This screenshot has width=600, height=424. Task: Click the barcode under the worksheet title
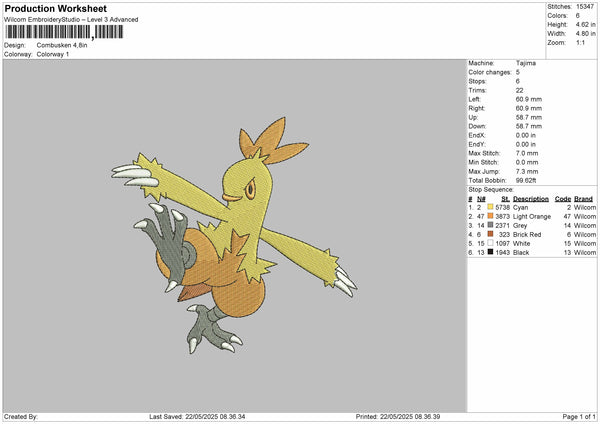(x=64, y=32)
